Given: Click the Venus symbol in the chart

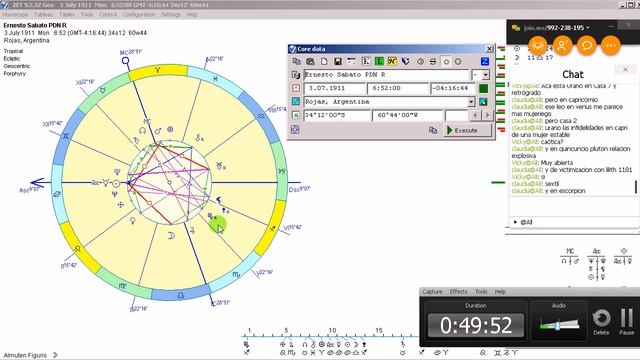Looking at the screenshot, I should [x=132, y=221].
